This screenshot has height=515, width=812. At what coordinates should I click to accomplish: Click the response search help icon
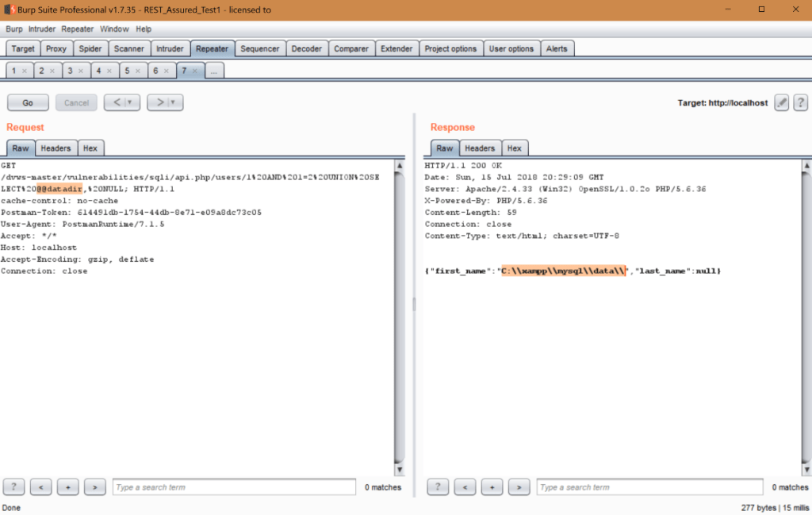pyautogui.click(x=439, y=486)
